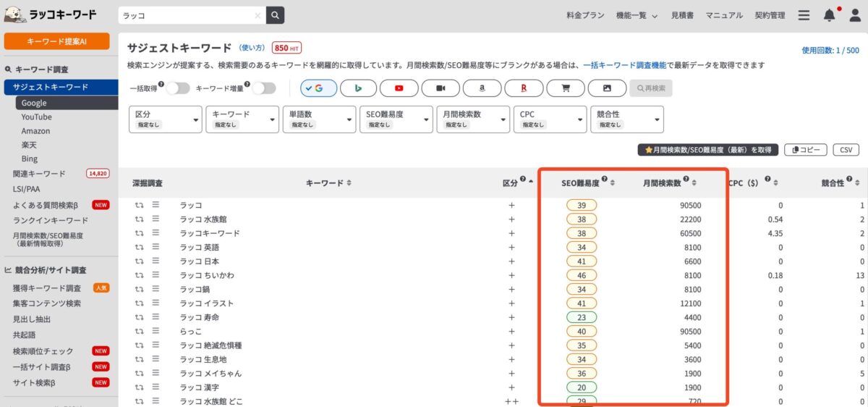Open the notifications bell
Screen dimensions: 868x407
click(x=829, y=15)
